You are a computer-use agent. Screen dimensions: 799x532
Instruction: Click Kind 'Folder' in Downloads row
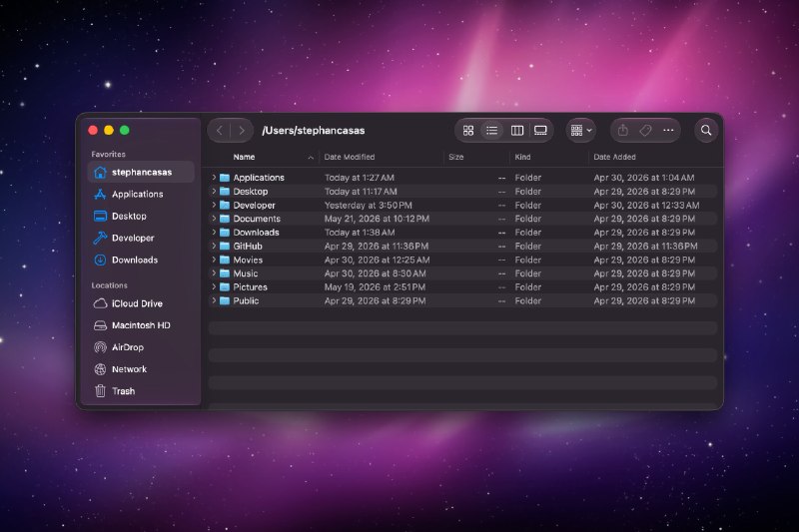(528, 233)
